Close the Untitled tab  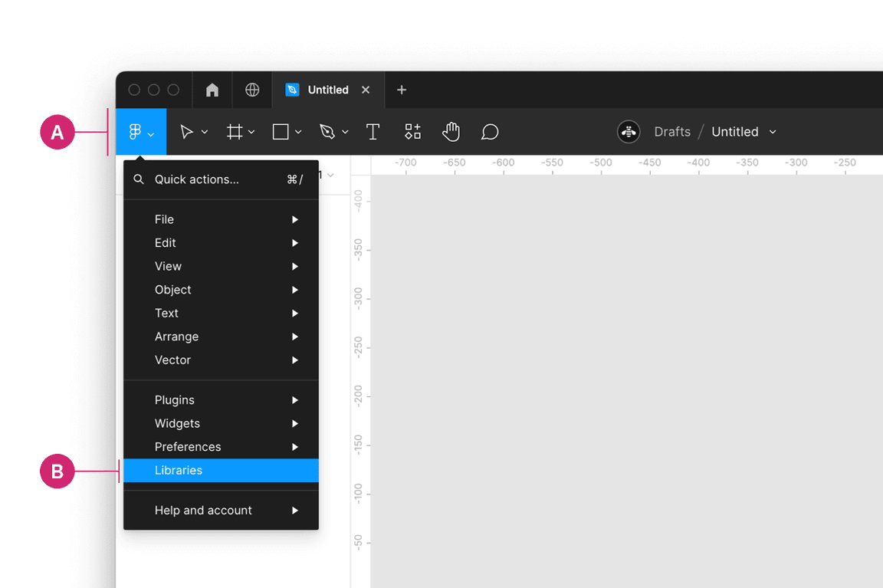click(x=366, y=90)
